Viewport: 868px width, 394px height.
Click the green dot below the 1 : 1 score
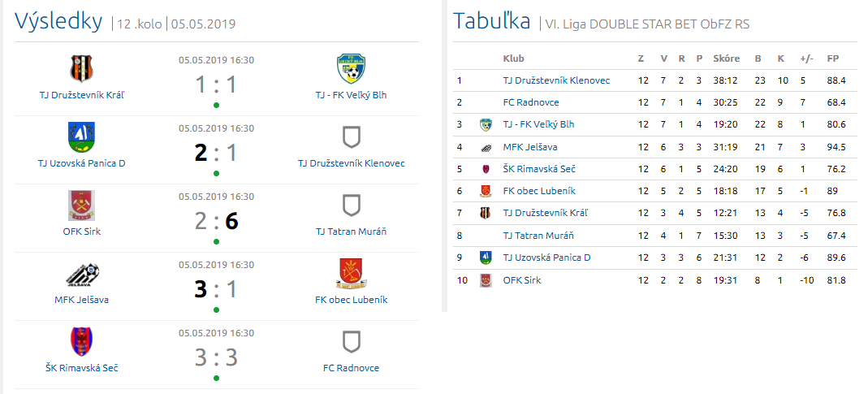pyautogui.click(x=216, y=105)
